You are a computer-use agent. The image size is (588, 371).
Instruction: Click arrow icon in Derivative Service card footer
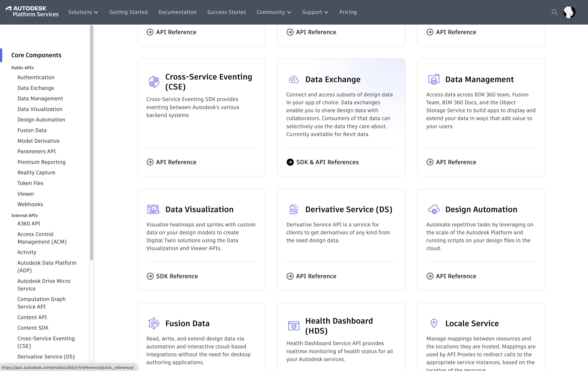290,276
